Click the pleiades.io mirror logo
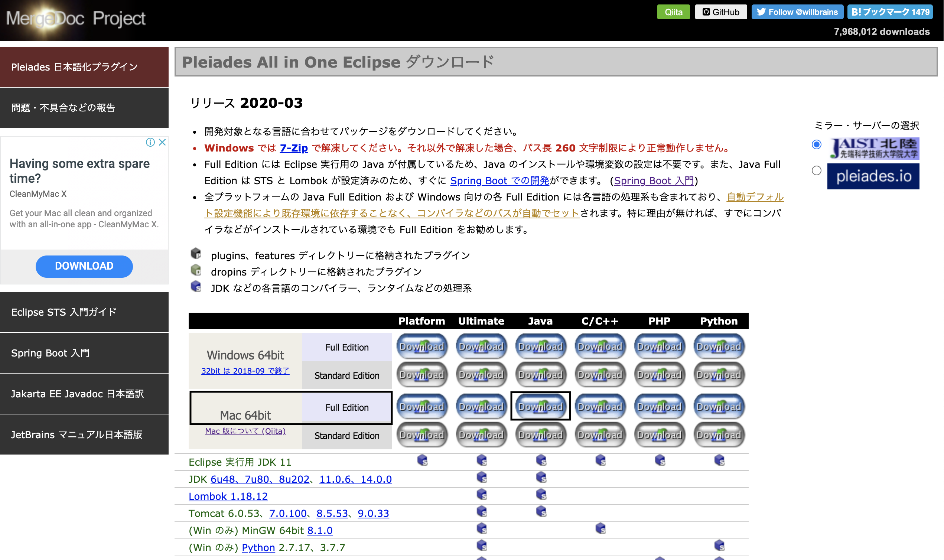This screenshot has height=560, width=944. pos(873,176)
